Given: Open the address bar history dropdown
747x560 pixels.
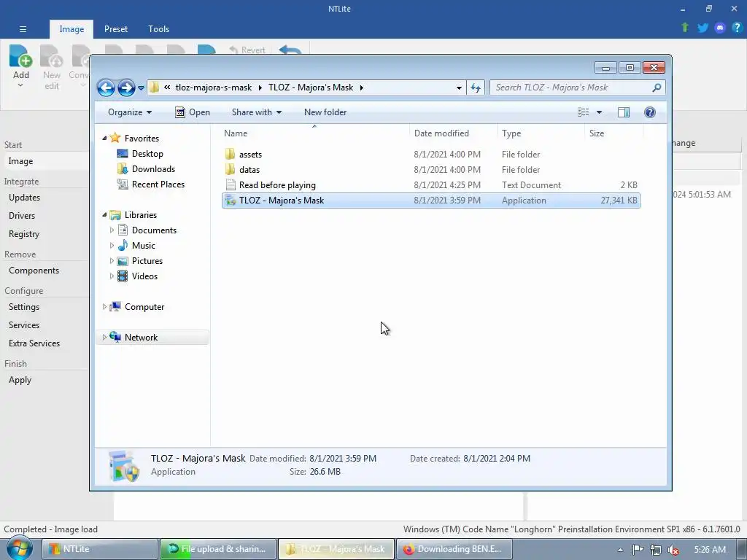Looking at the screenshot, I should coord(459,87).
